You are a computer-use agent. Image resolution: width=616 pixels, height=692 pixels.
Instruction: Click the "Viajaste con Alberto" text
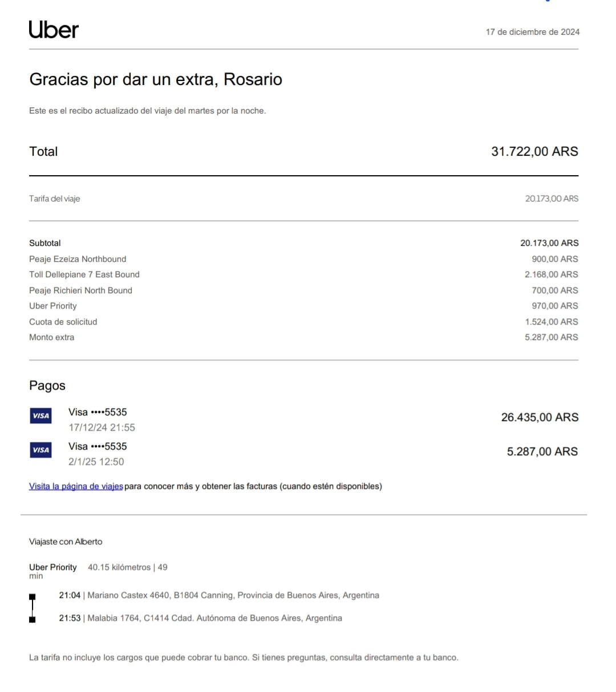coord(66,542)
